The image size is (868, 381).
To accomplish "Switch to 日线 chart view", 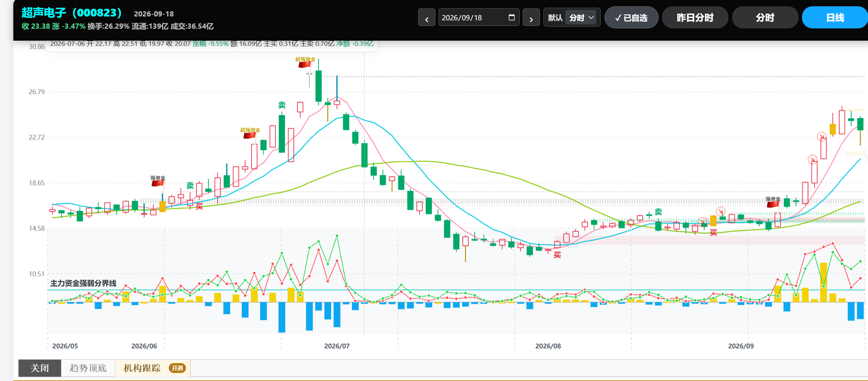I will click(835, 18).
